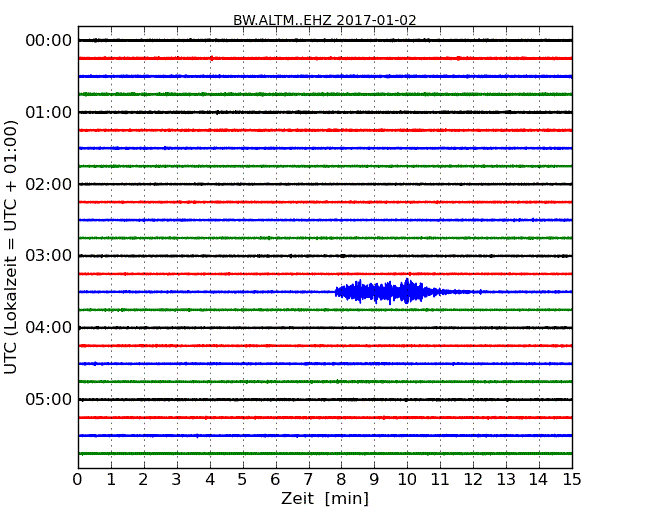
Task: Click the x-axis tick label 1
Action: (x=111, y=479)
